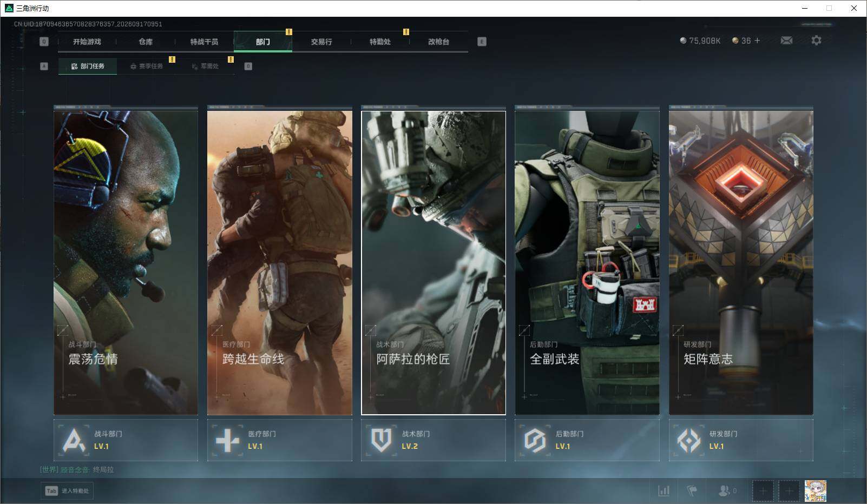Image resolution: width=867 pixels, height=504 pixels.
Task: Click the 医疗部门 LV.1 cross icon
Action: (227, 440)
